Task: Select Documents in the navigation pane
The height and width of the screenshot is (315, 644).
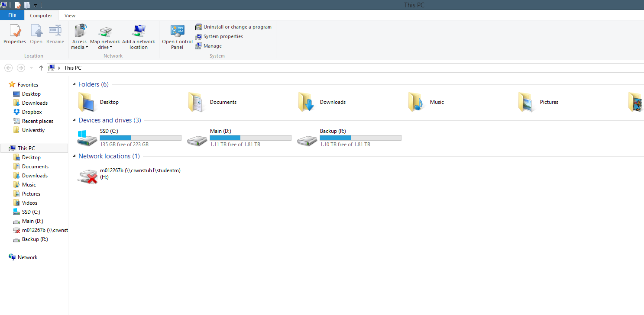Action: pos(35,167)
